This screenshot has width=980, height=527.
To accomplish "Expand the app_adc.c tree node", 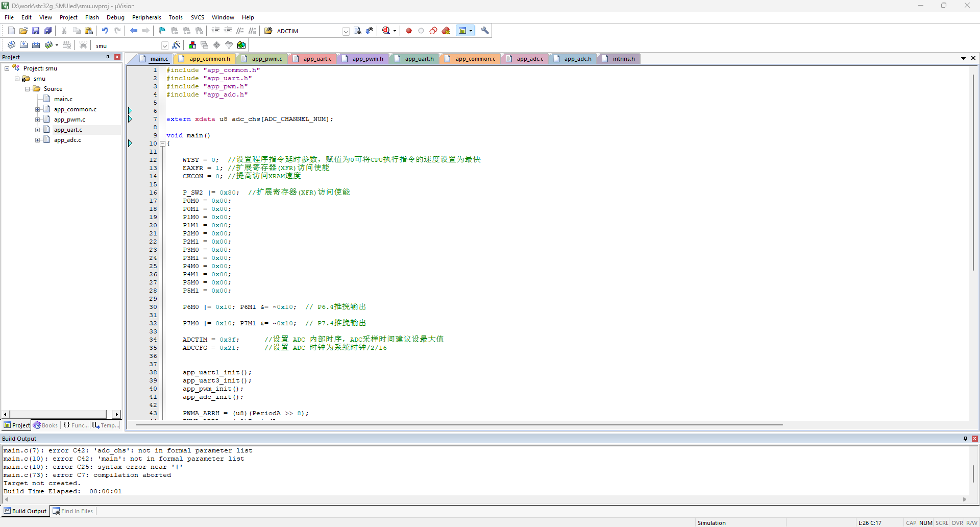I will pyautogui.click(x=38, y=140).
